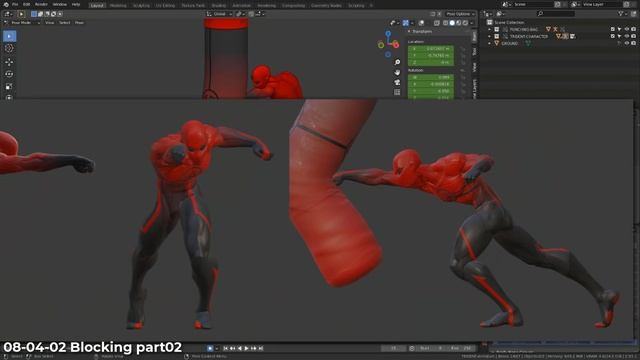Select the Rotate tool

(x=9, y=74)
